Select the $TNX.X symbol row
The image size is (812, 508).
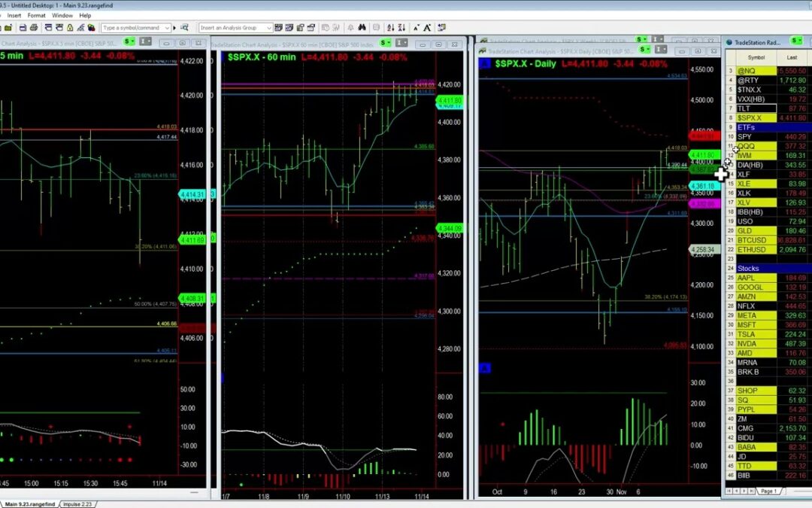(756, 90)
